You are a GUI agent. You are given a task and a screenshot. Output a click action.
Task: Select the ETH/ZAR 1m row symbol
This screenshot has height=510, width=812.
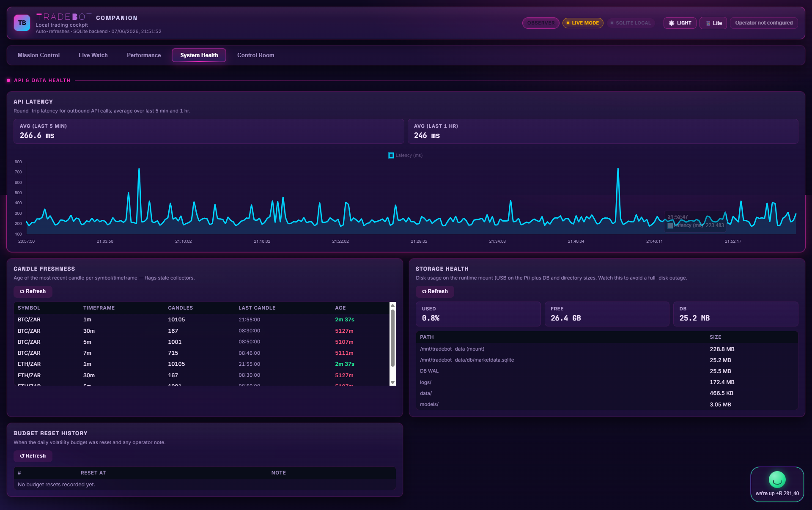[29, 364]
